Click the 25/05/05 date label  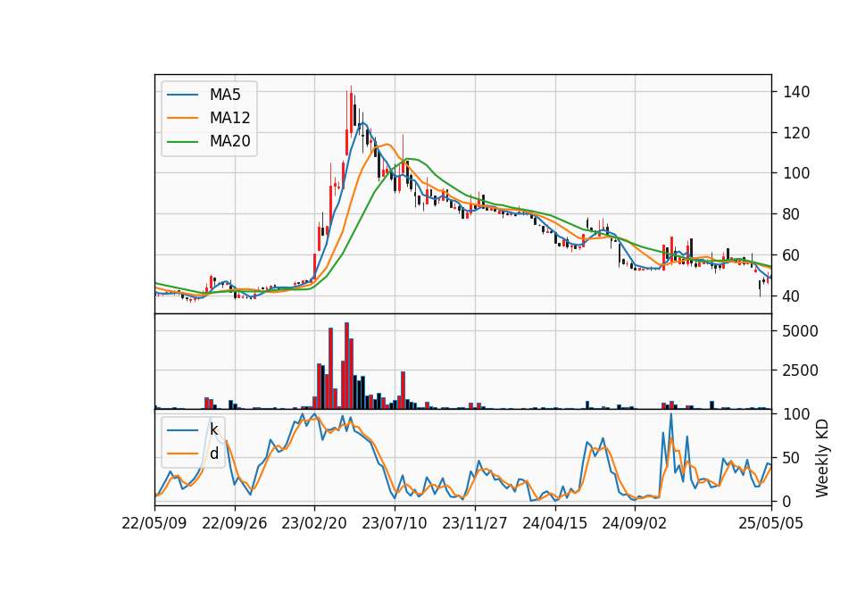771,523
